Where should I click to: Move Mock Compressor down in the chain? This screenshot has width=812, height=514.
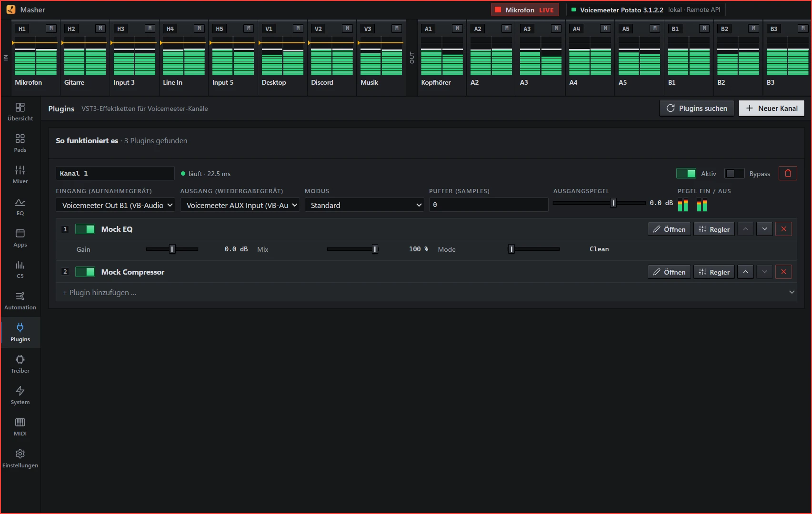[x=764, y=272]
